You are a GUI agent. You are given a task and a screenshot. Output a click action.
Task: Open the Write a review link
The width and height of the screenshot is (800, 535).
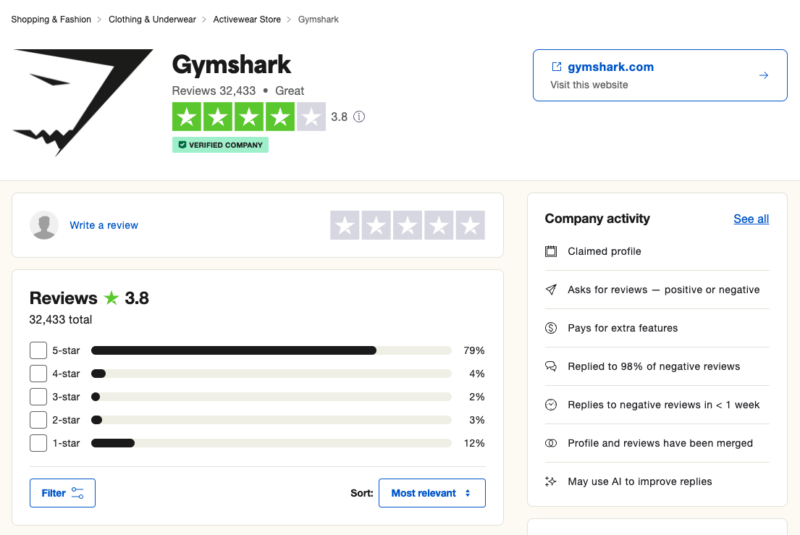tap(104, 225)
